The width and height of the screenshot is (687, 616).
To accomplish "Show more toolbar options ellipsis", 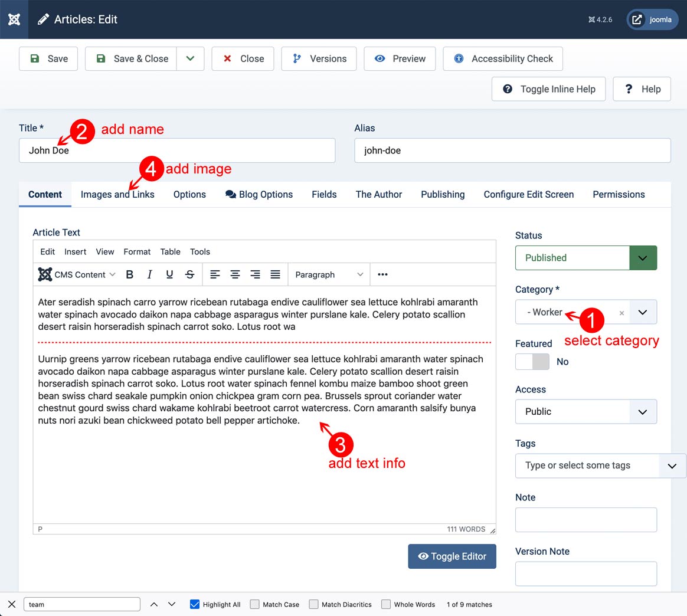I will click(382, 274).
